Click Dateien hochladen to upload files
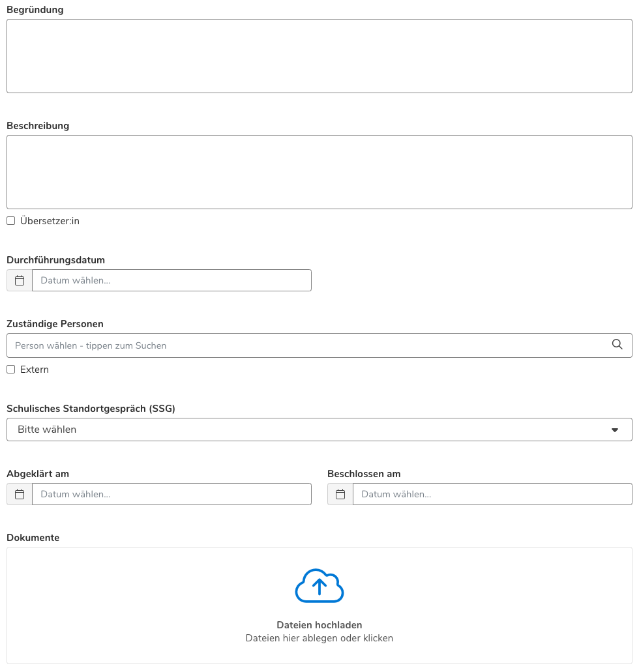Image resolution: width=639 pixels, height=672 pixels. (319, 625)
